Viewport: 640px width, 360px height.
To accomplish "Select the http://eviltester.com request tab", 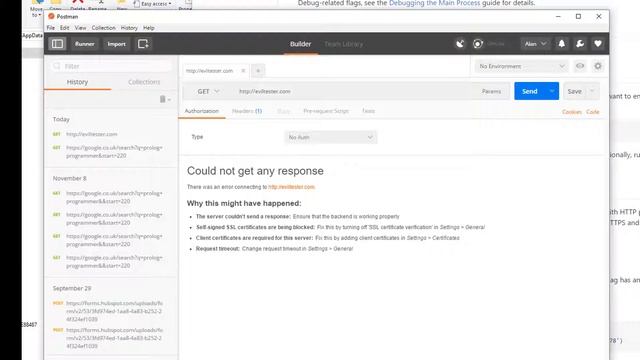I will coord(209,71).
